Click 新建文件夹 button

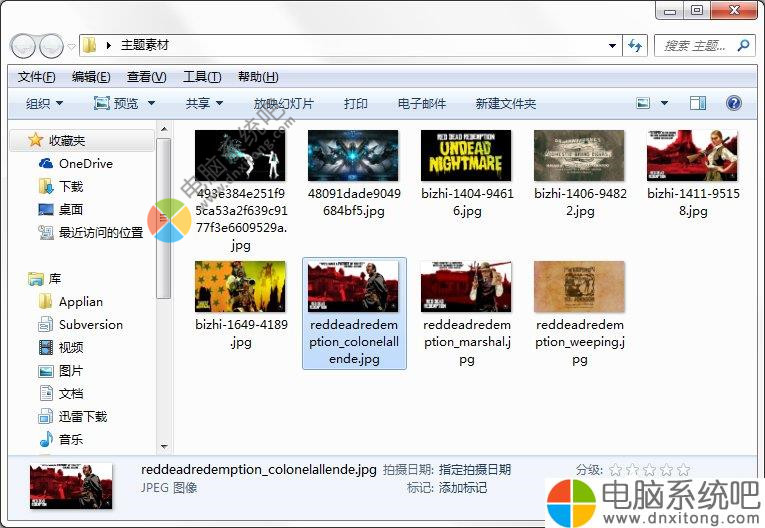(505, 103)
